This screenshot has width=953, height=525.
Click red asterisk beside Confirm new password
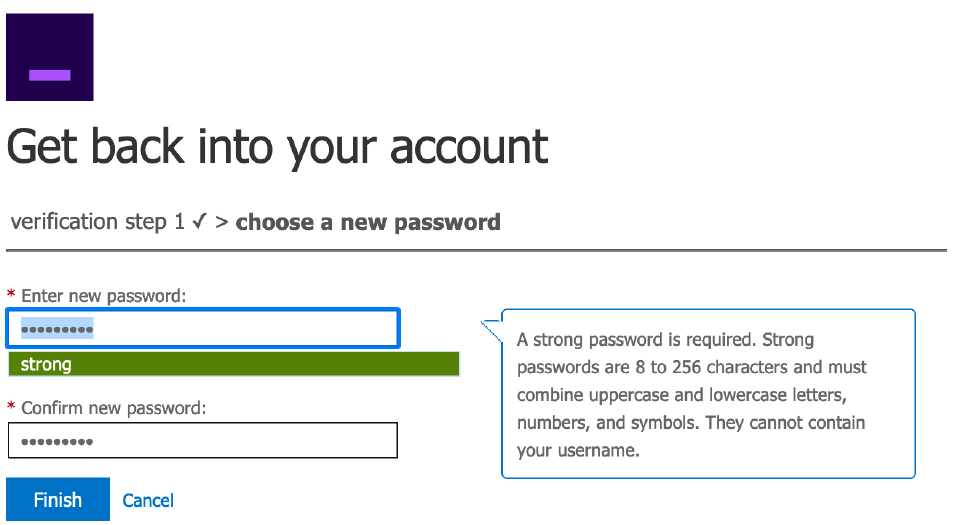pyautogui.click(x=11, y=408)
